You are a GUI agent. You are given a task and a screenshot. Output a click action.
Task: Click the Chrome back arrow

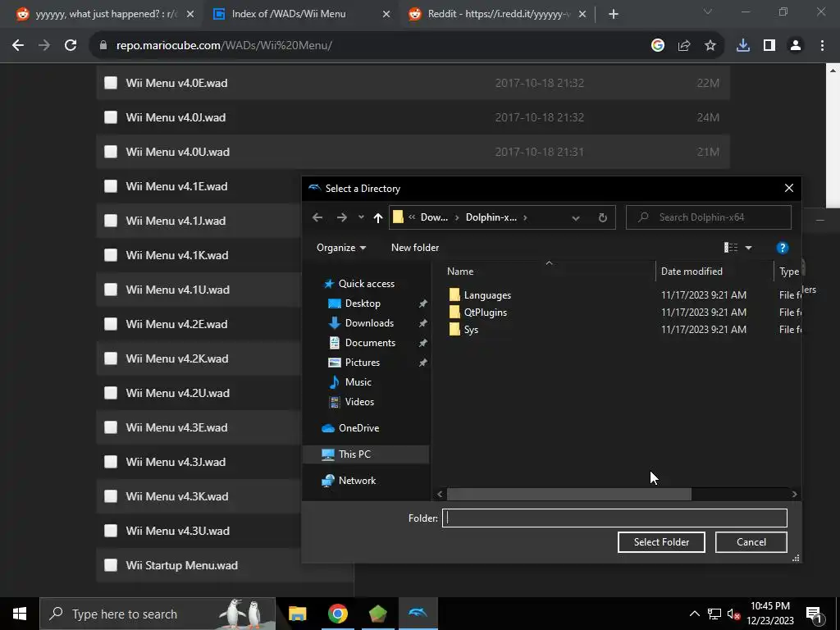click(x=18, y=46)
